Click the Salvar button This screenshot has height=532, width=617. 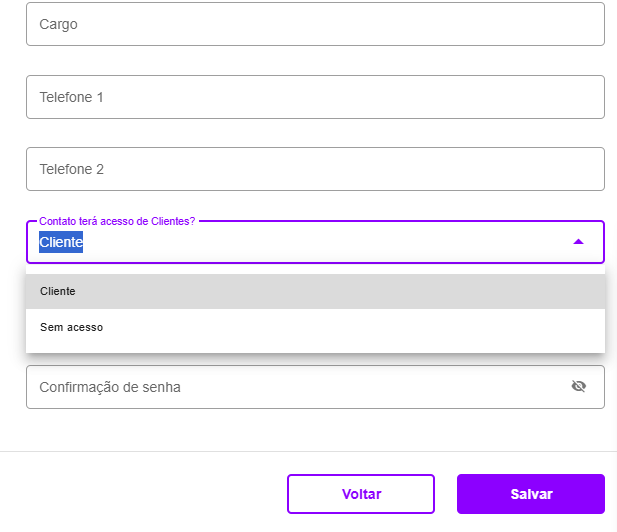pyautogui.click(x=530, y=494)
